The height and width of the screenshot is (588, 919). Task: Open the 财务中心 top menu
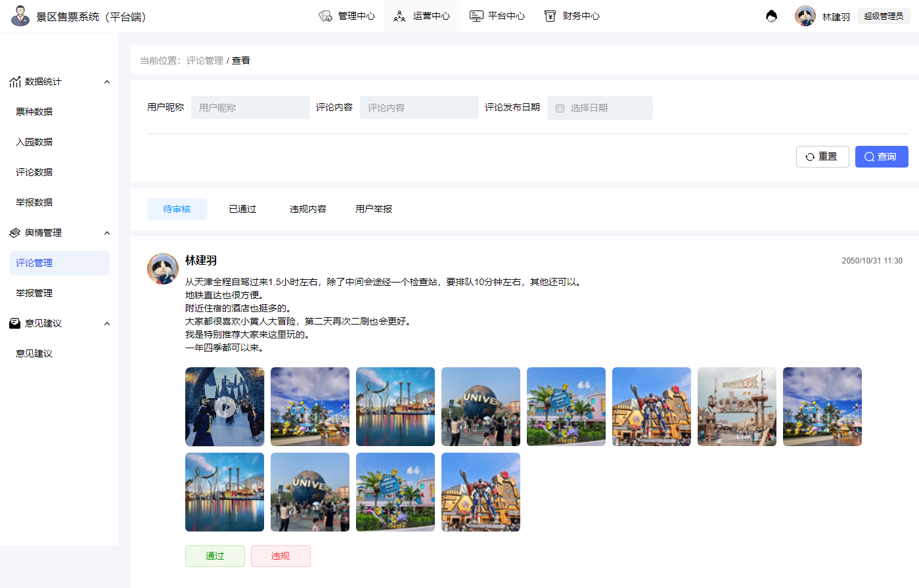coord(572,16)
